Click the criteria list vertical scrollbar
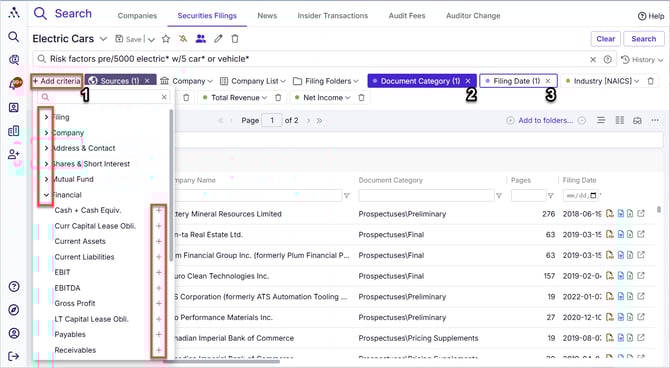The image size is (670, 368). [x=171, y=185]
